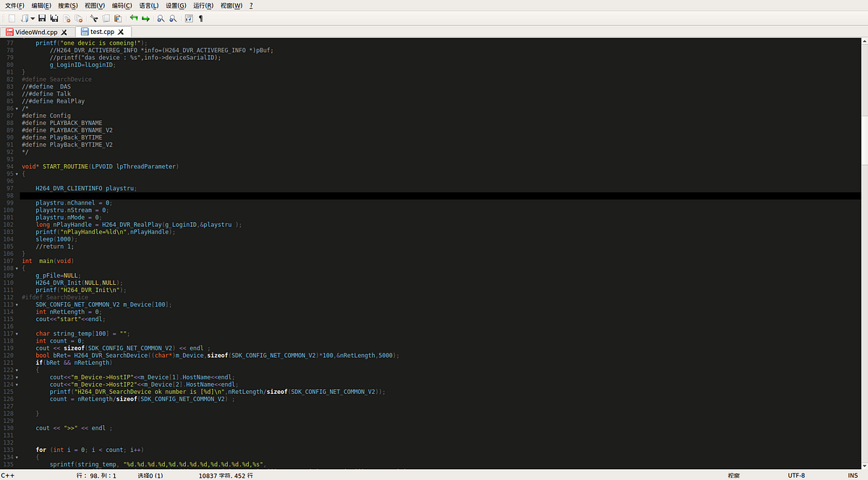Collapse the START_ROUTINE function fold
Image resolution: width=868 pixels, height=480 pixels.
(x=17, y=173)
